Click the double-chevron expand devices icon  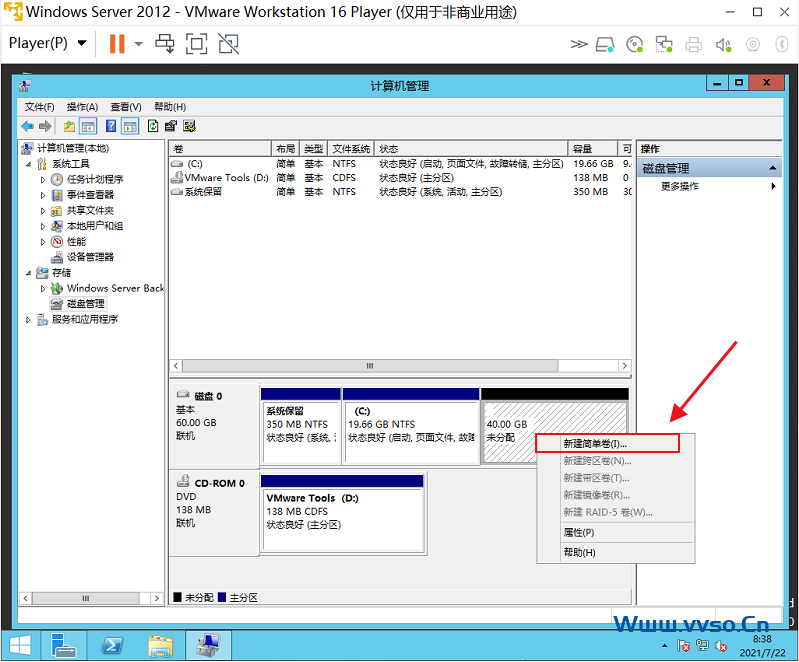point(578,45)
